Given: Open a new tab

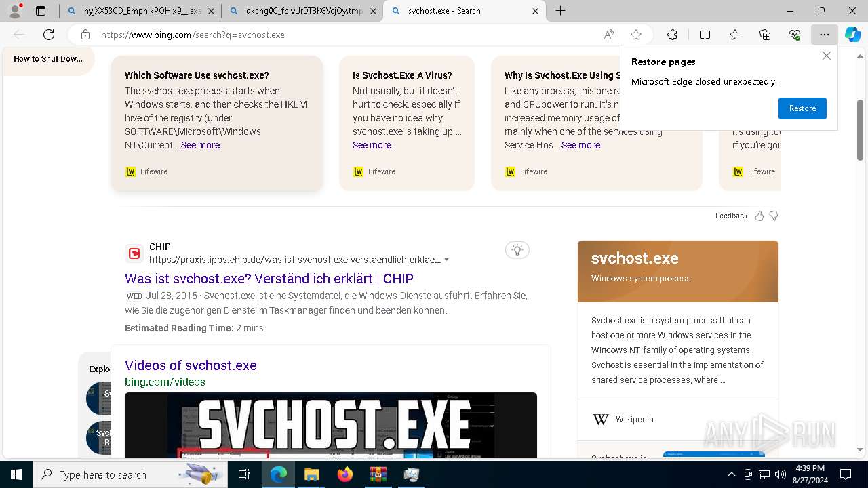Looking at the screenshot, I should [x=560, y=11].
